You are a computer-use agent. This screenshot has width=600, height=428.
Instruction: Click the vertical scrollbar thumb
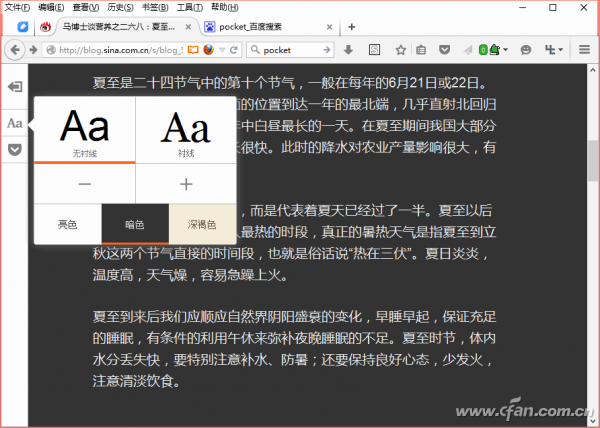coord(593,161)
